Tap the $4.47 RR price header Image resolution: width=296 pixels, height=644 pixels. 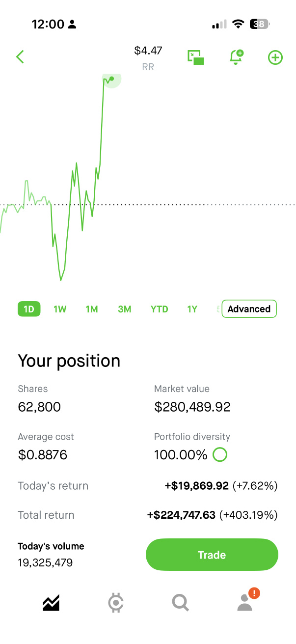coord(148,57)
